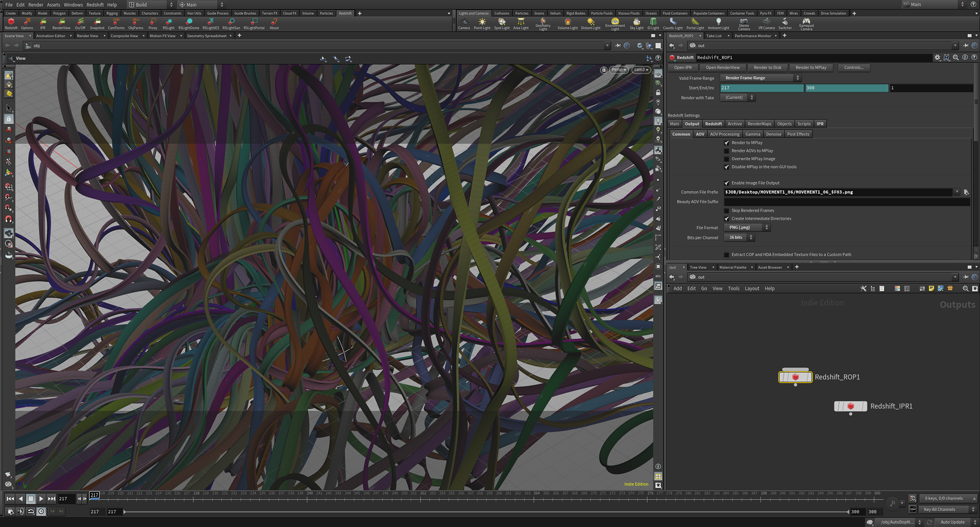Enable Overwrite MPlay Image checkbox
980x527 pixels.
[727, 159]
